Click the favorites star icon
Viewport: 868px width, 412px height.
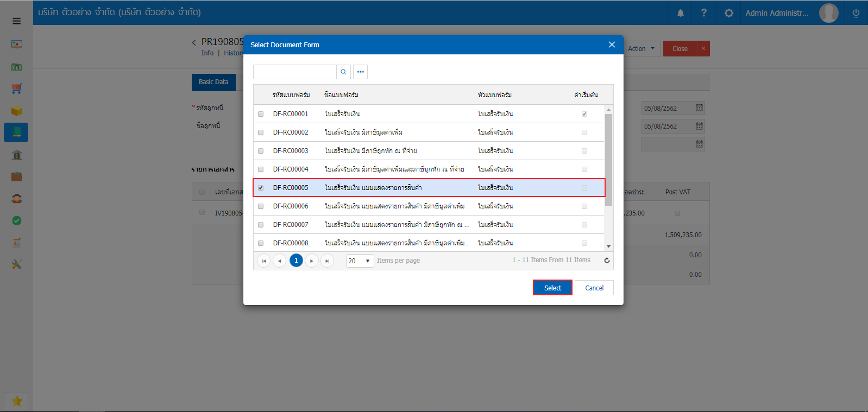click(x=16, y=401)
